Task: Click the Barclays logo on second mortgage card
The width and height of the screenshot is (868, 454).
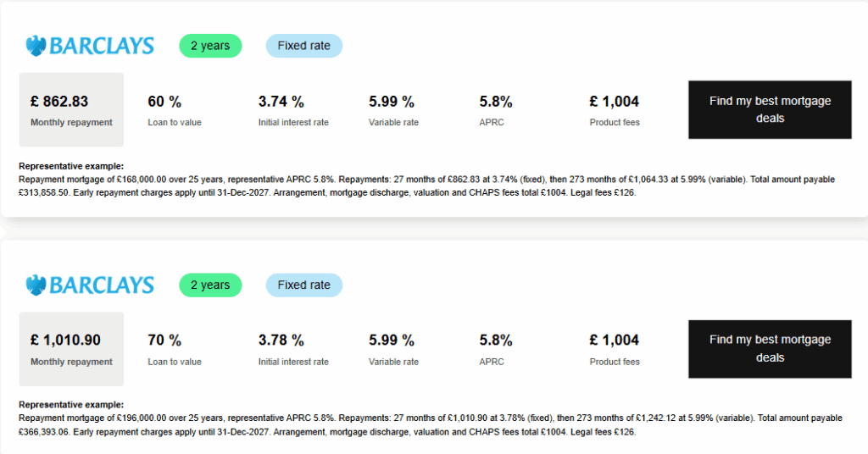Action: [x=90, y=285]
